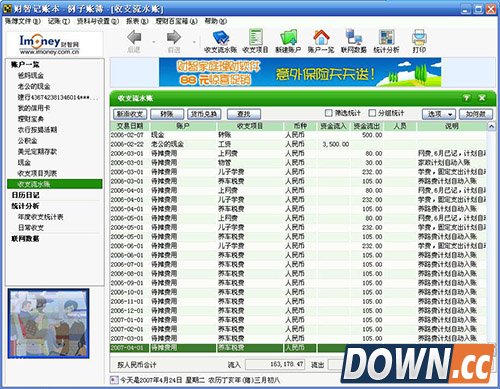Open the dropdown arrow beside 前进
Image resolution: width=500 pixels, height=389 pixels.
tap(194, 42)
